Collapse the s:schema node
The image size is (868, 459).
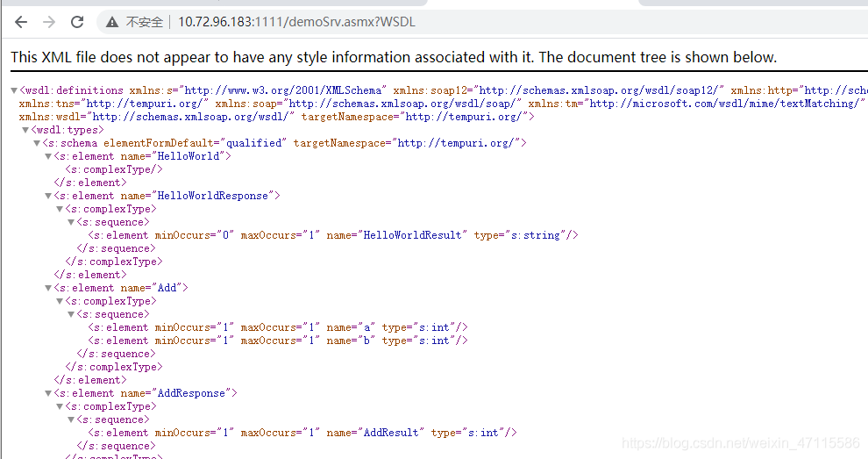37,143
